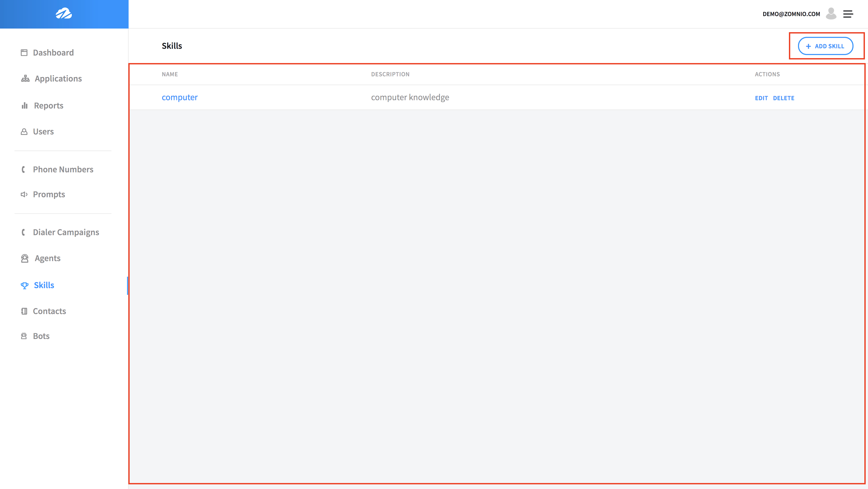Click the Applications hierarchy icon
This screenshot has height=489, width=868.
coord(25,79)
